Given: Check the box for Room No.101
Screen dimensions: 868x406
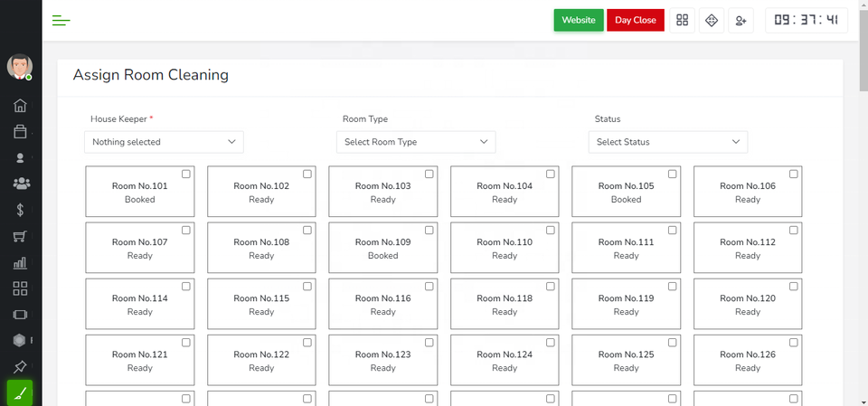Looking at the screenshot, I should (x=186, y=174).
